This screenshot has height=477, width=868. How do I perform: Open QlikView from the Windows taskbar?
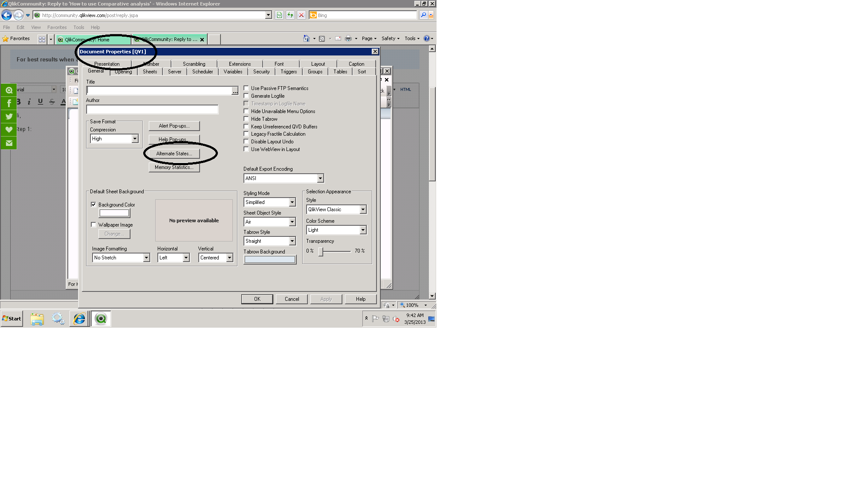101,319
